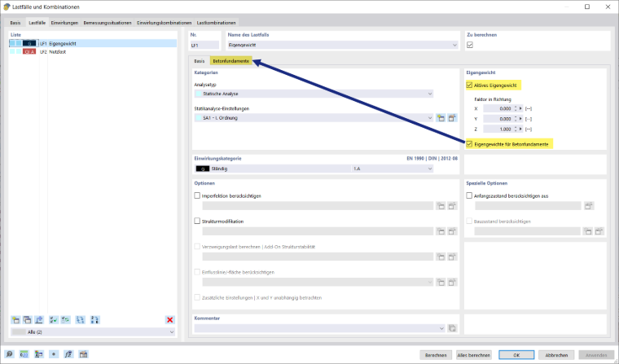Click the reorder numbering icon next to renumber
The height and width of the screenshot is (364, 619).
[94, 320]
